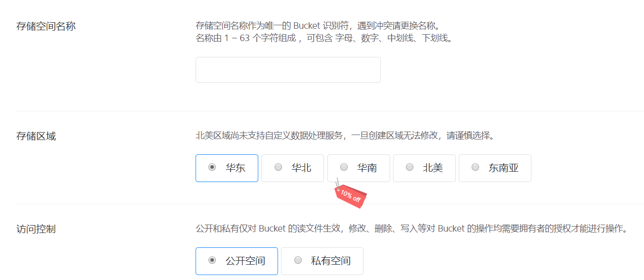Click the 访问控制 section label
The height and width of the screenshot is (280, 644).
36,229
